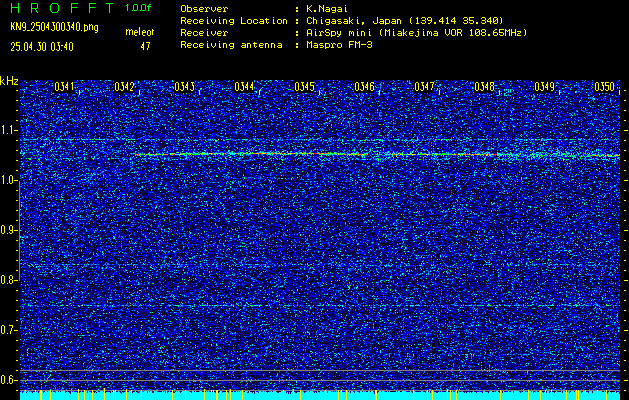
Task: Click the 0341 time marker
Action: [x=64, y=86]
